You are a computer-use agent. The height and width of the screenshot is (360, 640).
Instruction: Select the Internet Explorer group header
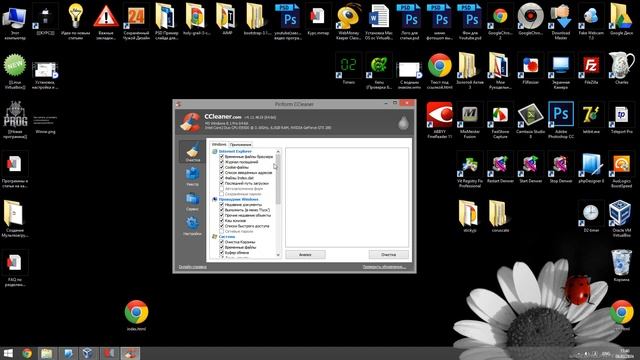[x=235, y=151]
